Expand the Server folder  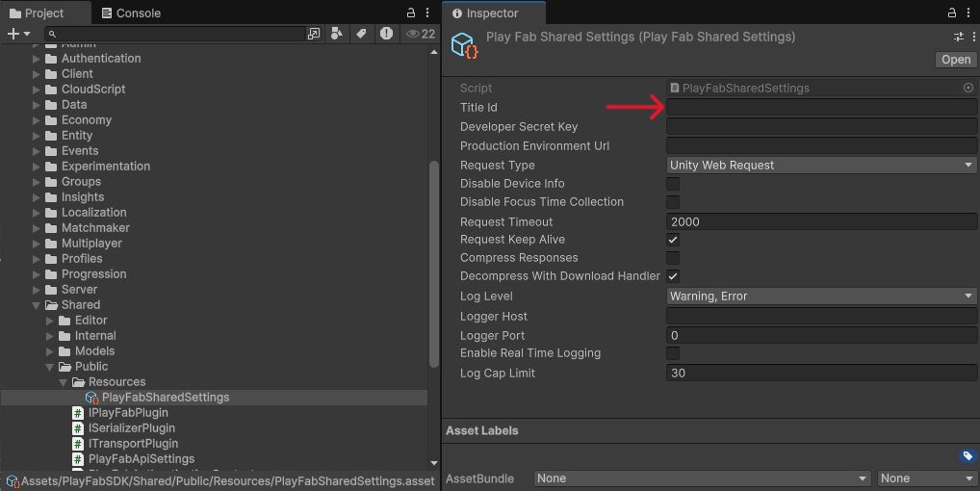(37, 290)
